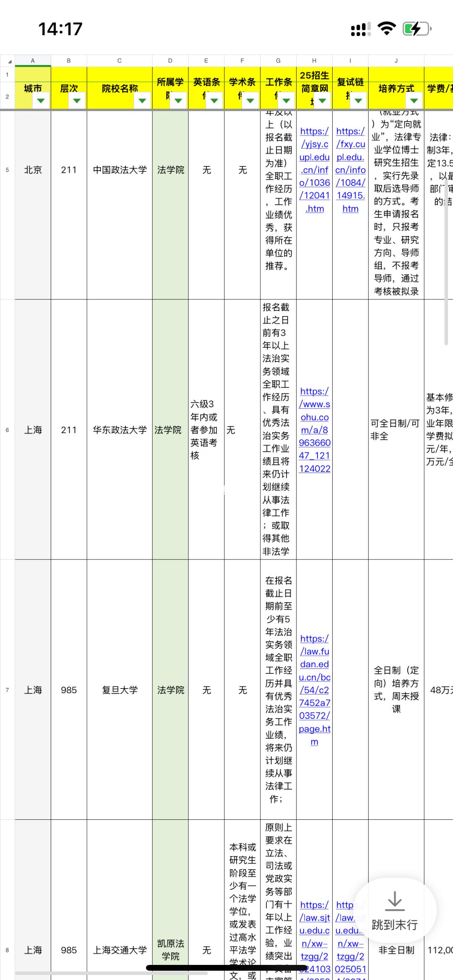Open the www.sohu.com admissions link
453x980 pixels.
click(x=314, y=430)
